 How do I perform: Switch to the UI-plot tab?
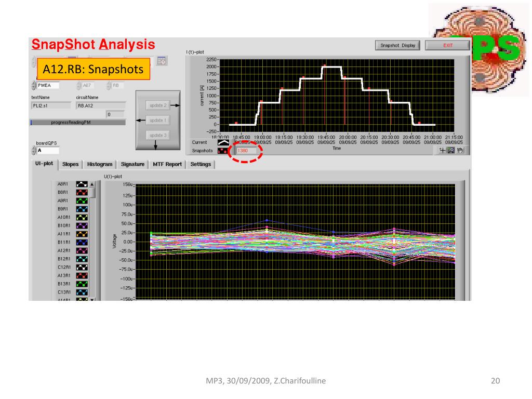pos(44,164)
